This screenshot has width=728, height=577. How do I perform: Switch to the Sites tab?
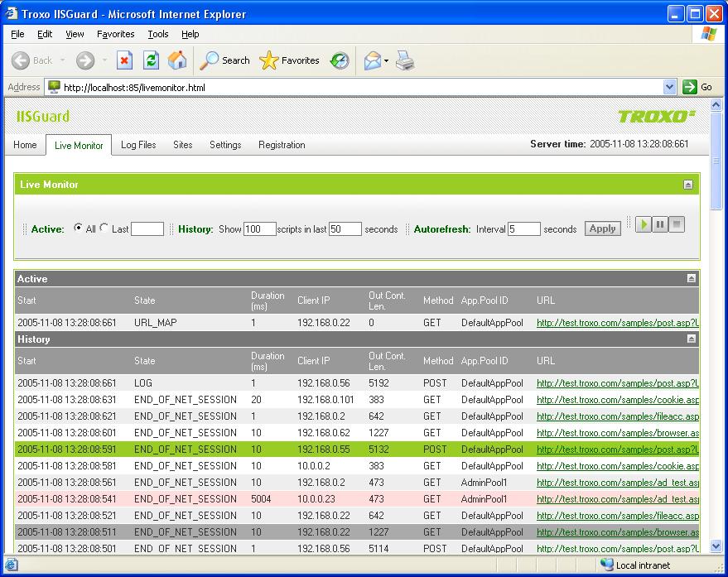click(182, 145)
